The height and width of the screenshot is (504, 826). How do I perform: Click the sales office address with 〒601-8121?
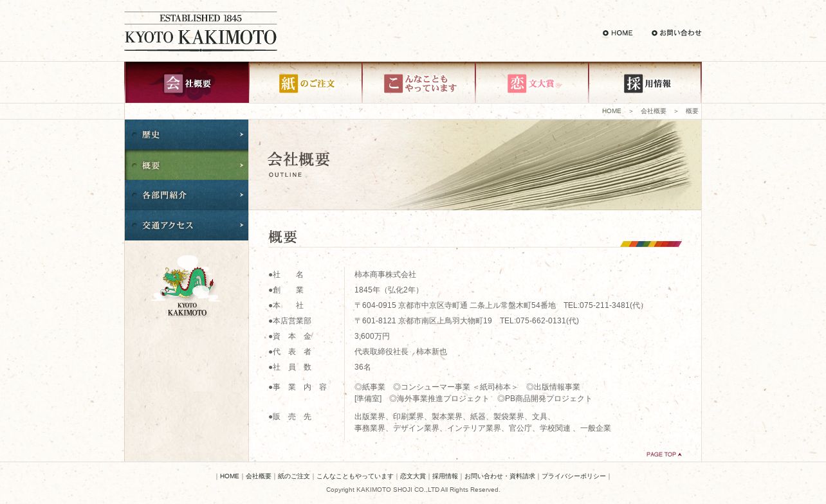466,321
